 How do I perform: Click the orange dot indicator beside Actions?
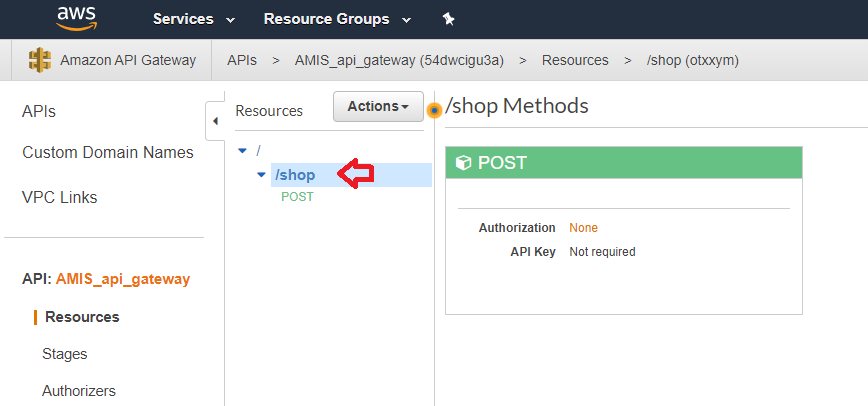[x=434, y=110]
